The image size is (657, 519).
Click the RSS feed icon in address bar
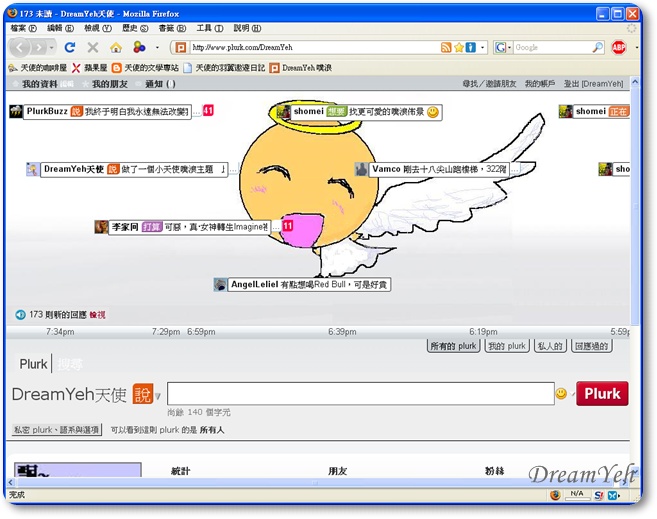446,47
